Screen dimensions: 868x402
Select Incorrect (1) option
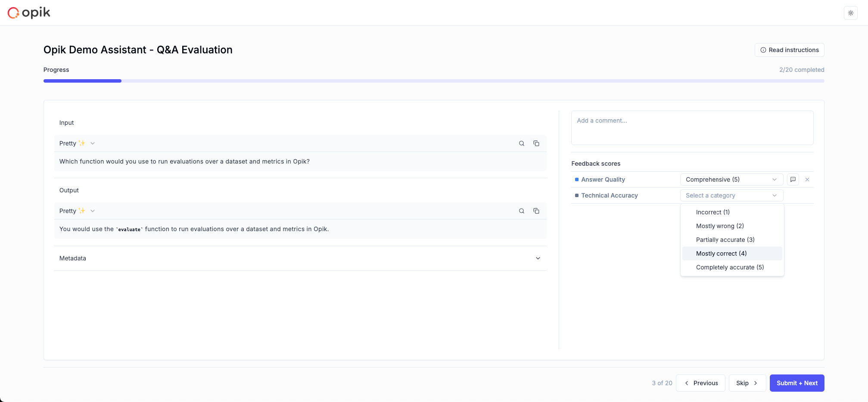coord(712,212)
